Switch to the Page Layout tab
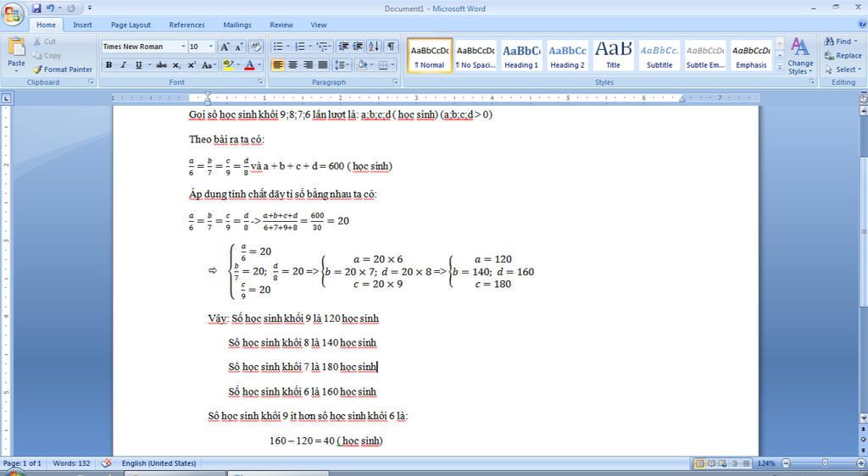Viewport: 868px width, 476px height. [131, 25]
